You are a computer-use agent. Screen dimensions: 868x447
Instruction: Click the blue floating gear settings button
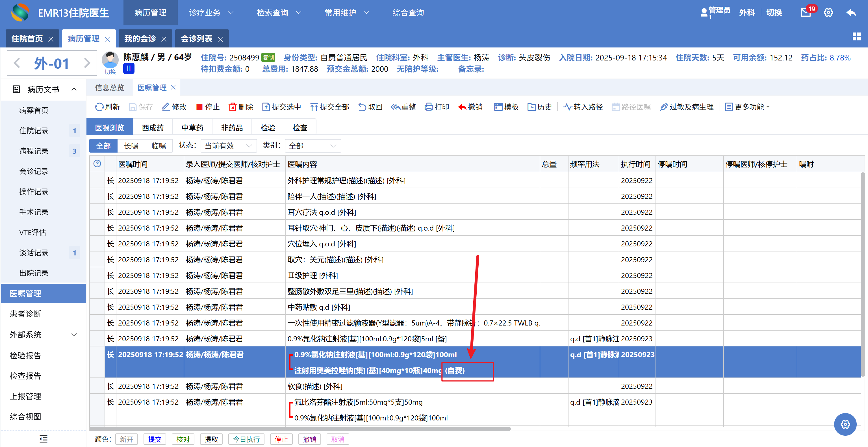(x=845, y=424)
